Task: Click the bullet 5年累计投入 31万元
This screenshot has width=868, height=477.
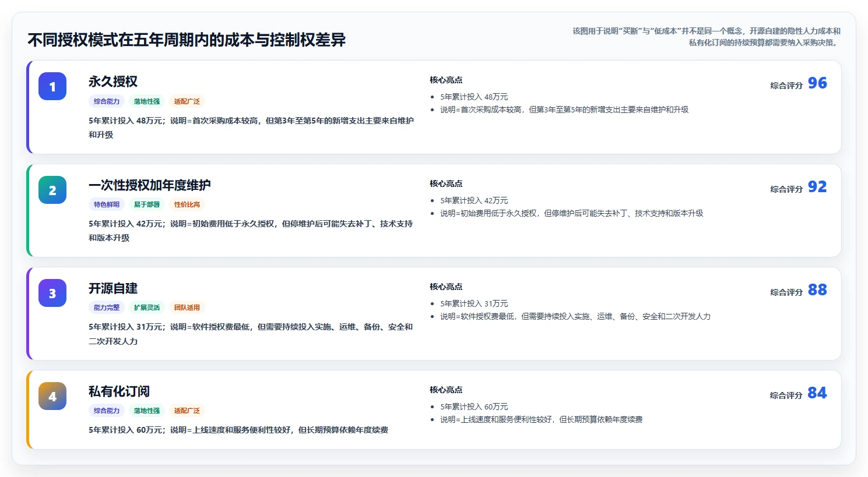Action: click(474, 303)
